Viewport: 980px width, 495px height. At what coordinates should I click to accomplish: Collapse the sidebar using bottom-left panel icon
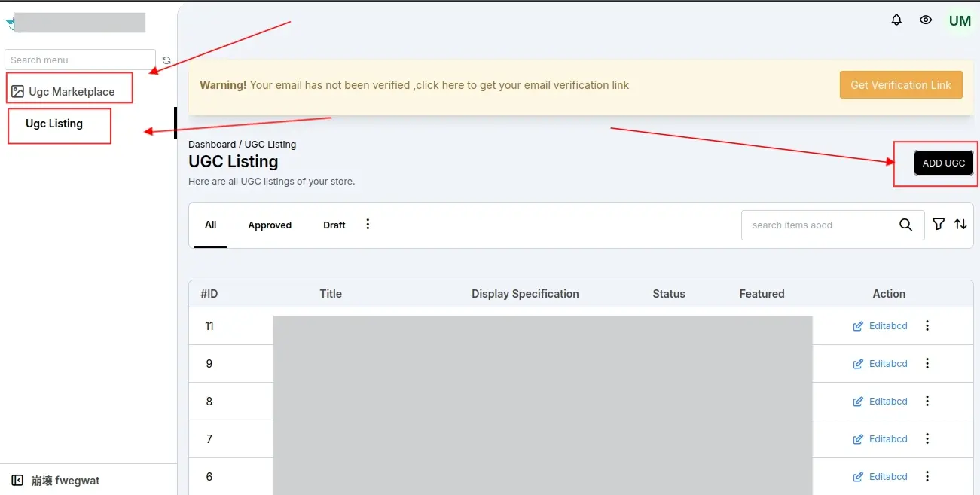(x=17, y=480)
